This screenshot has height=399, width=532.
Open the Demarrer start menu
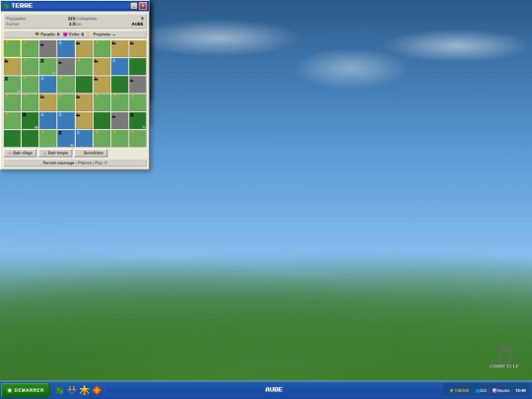(26, 390)
